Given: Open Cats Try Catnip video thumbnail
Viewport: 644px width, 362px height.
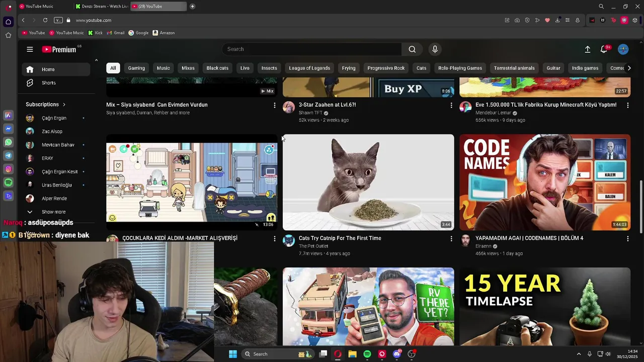Looking at the screenshot, I should [x=368, y=182].
